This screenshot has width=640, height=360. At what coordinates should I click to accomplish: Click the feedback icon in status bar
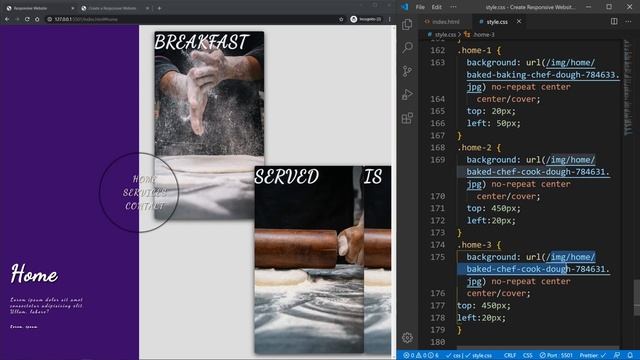(x=617, y=356)
